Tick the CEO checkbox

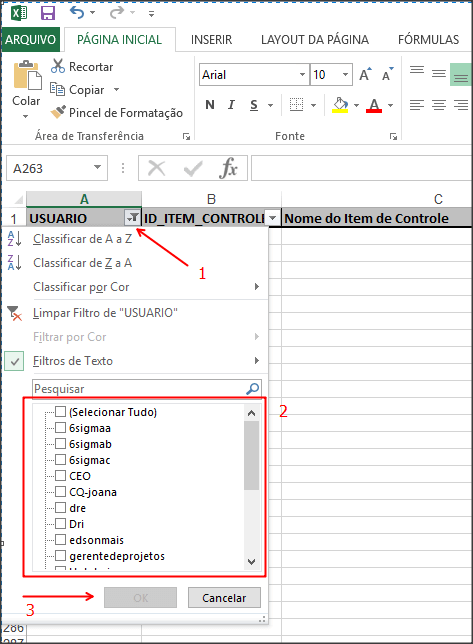pyautogui.click(x=60, y=475)
